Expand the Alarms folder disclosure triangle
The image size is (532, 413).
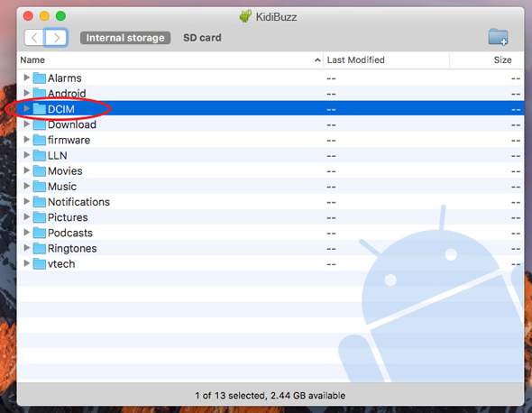click(26, 78)
